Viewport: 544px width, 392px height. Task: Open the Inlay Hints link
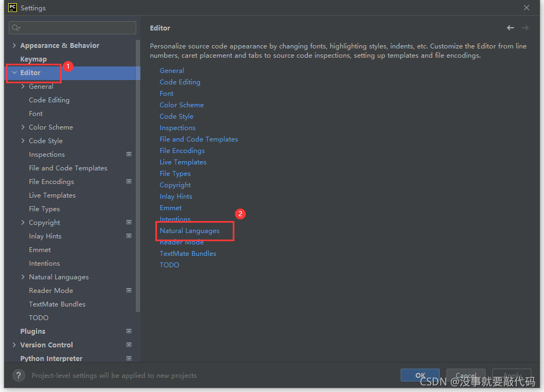(x=176, y=197)
